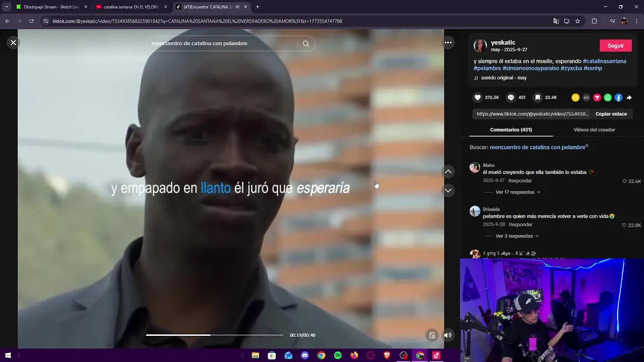
Task: Go to previous video with up arrow
Action: pos(448,172)
